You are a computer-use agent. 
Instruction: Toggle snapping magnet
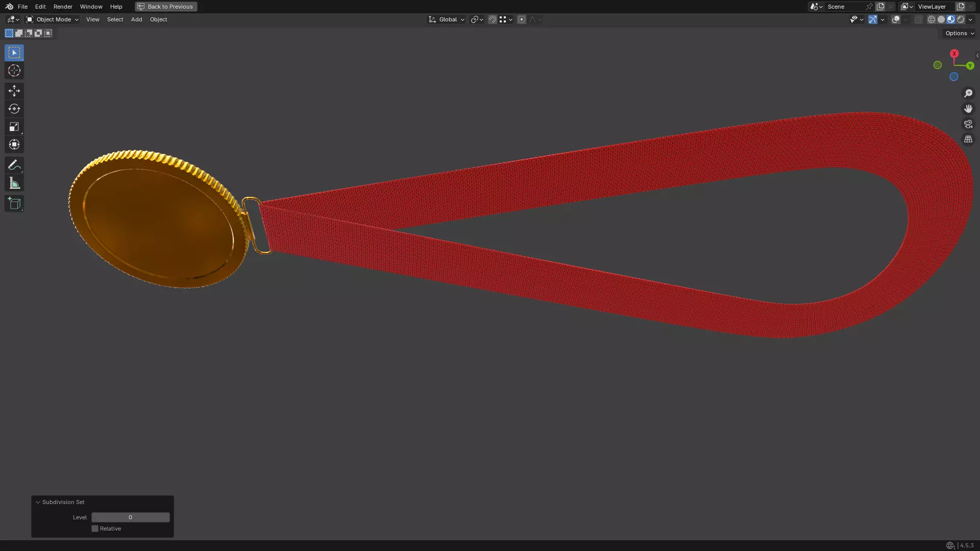tap(493, 19)
